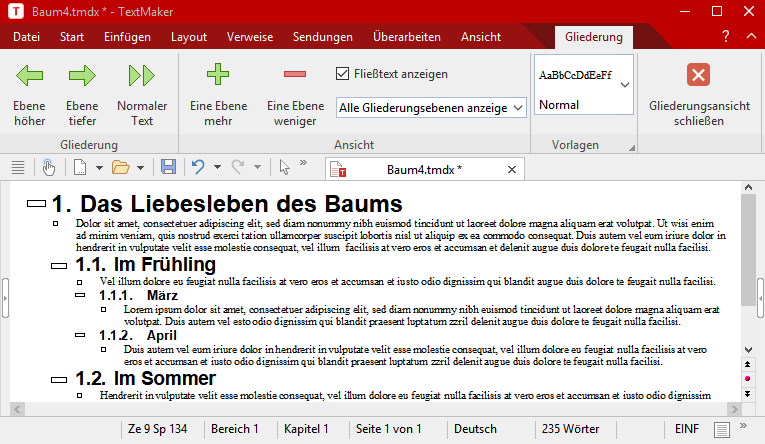Click the Undo arrow icon
Screen dimensions: 765x444
[x=198, y=167]
